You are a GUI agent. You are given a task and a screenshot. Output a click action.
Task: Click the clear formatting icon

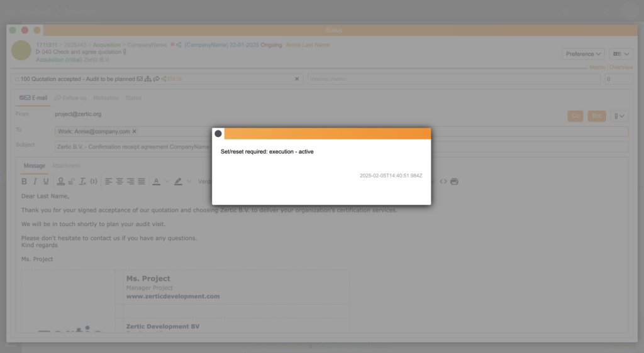tap(82, 182)
